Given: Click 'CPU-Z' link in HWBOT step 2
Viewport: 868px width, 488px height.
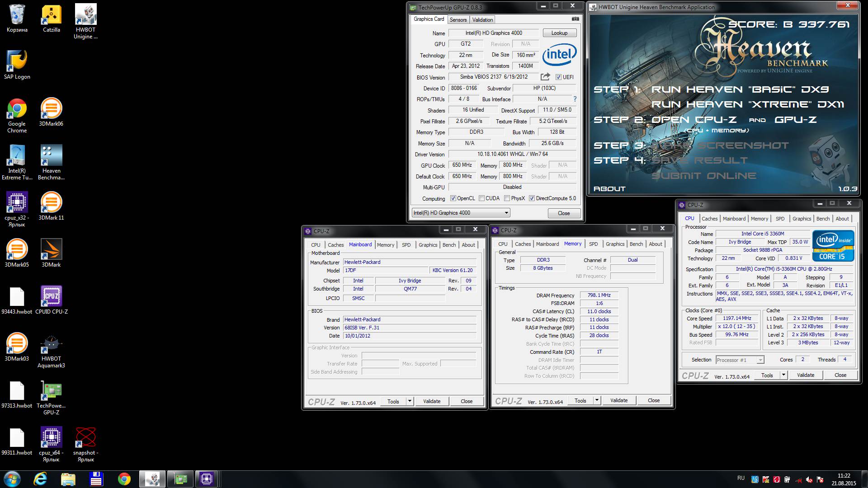Looking at the screenshot, I should (716, 120).
